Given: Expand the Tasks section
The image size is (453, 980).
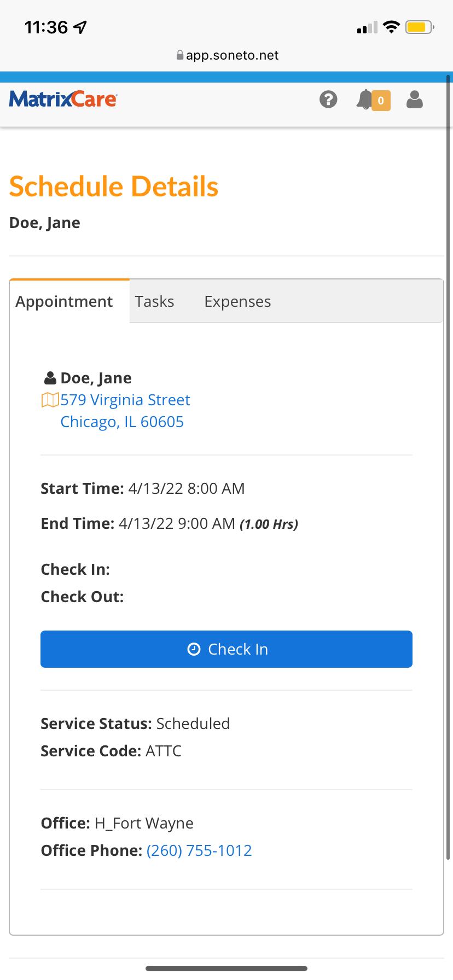Looking at the screenshot, I should click(x=155, y=301).
